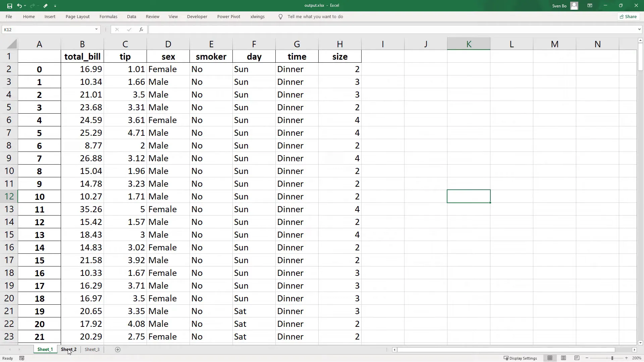This screenshot has height=362, width=644.
Task: Open Display Settings from the status bar
Action: pos(520,358)
